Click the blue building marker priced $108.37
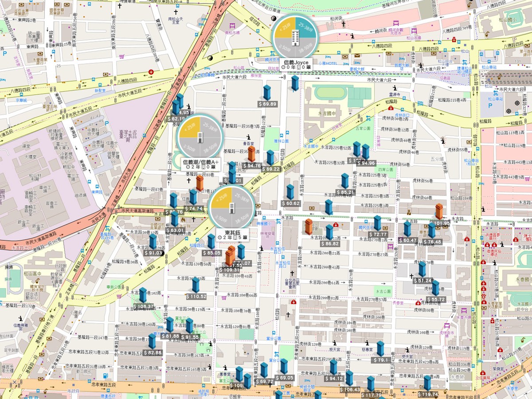This screenshot has height=399, width=532. tap(143, 295)
